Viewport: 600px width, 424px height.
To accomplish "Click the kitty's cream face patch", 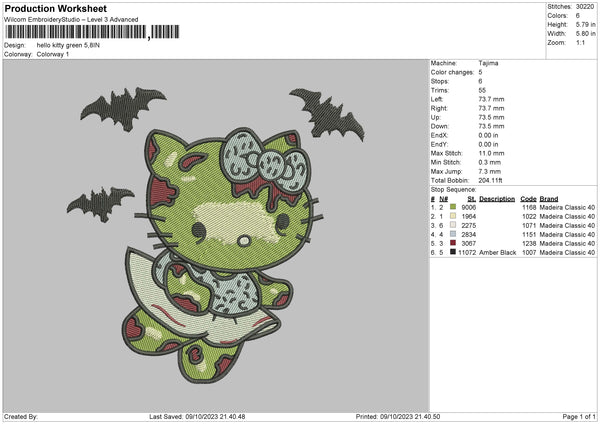I will click(234, 223).
